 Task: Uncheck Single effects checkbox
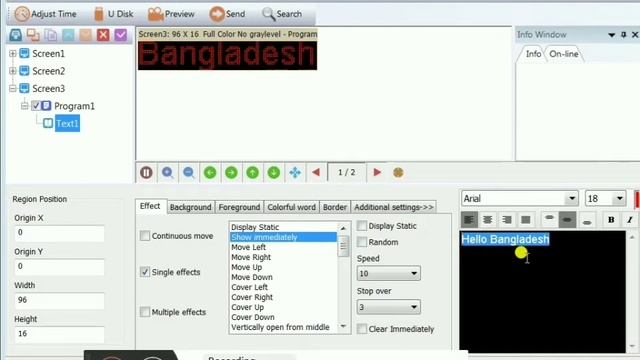pos(144,271)
